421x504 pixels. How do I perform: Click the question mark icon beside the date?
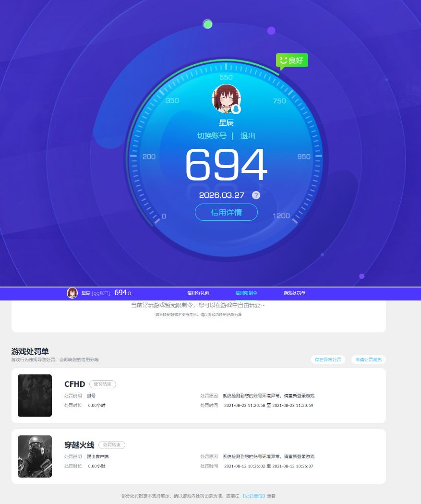click(256, 195)
